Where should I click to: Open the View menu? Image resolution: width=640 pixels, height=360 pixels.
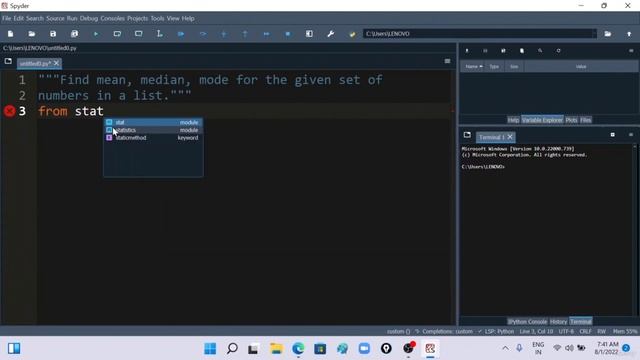click(x=173, y=18)
